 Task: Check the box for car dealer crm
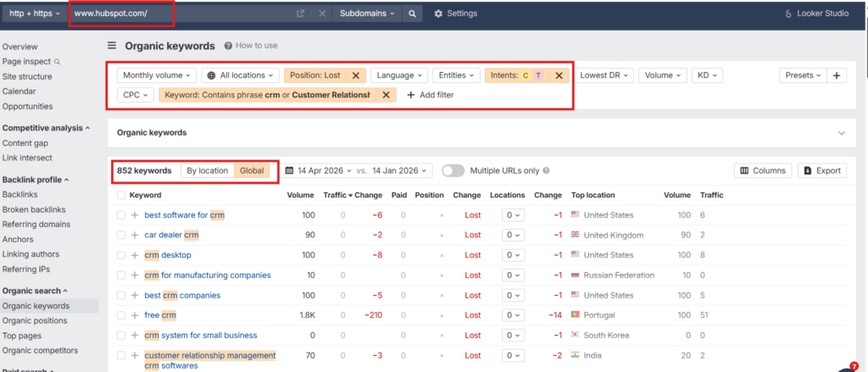pyautogui.click(x=121, y=235)
